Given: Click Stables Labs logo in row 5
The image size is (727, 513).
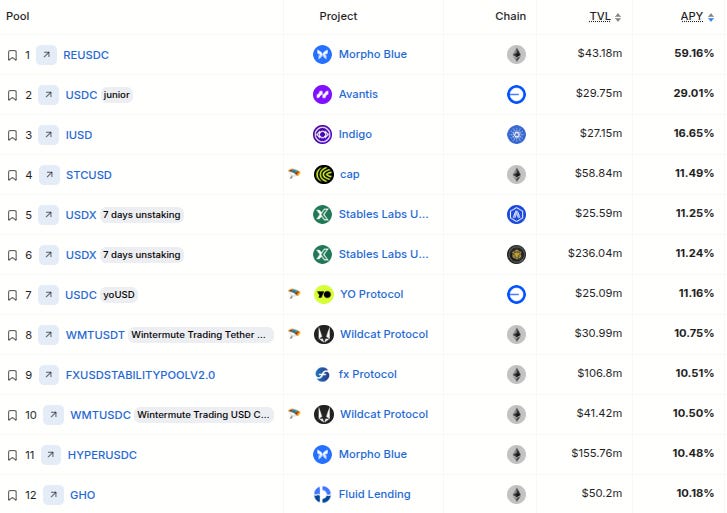Looking at the screenshot, I should coord(322,214).
